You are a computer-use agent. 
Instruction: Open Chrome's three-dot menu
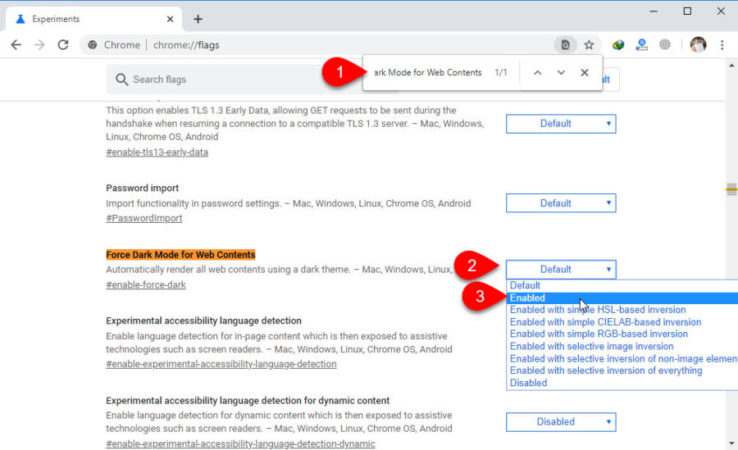[x=722, y=45]
